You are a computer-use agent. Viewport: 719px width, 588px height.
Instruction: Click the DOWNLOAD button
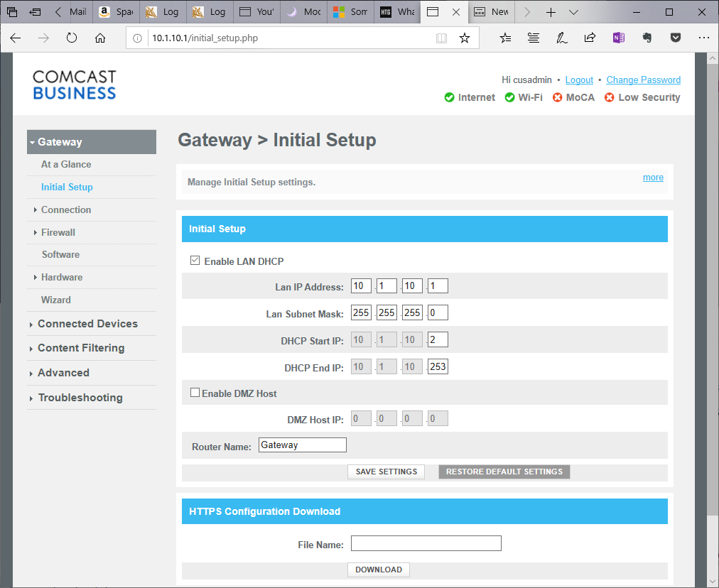(x=379, y=570)
